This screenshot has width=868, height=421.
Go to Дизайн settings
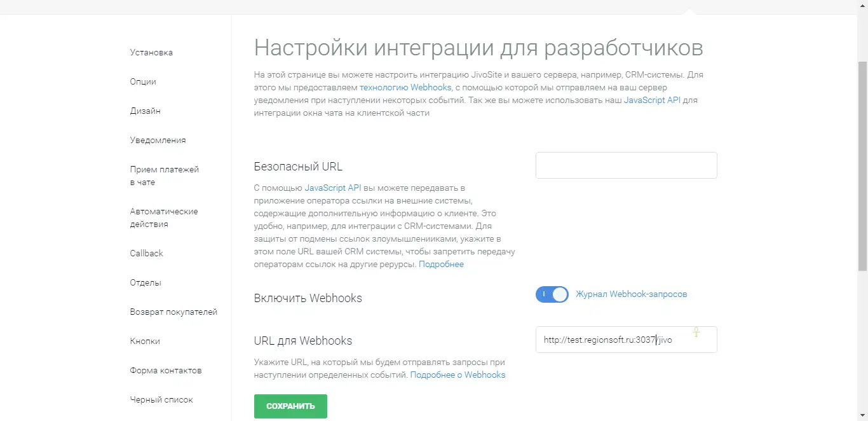point(145,111)
